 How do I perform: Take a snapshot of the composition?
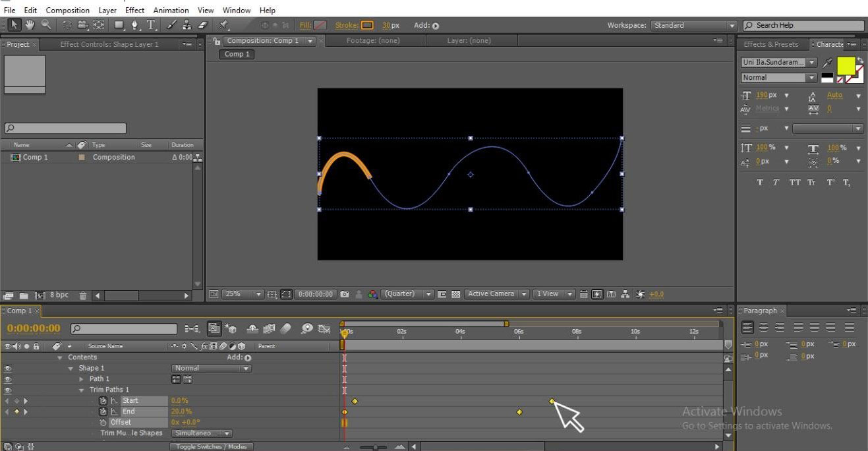343,294
